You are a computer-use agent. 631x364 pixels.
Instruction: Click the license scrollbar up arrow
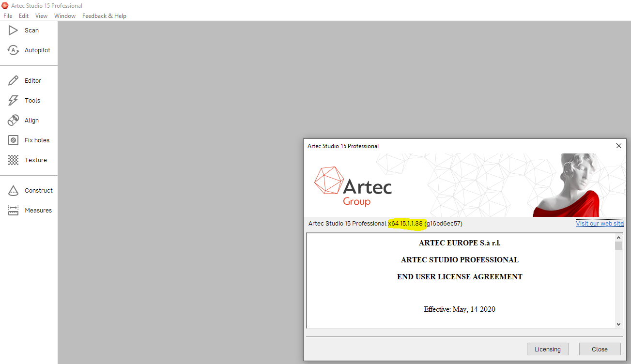click(x=618, y=238)
